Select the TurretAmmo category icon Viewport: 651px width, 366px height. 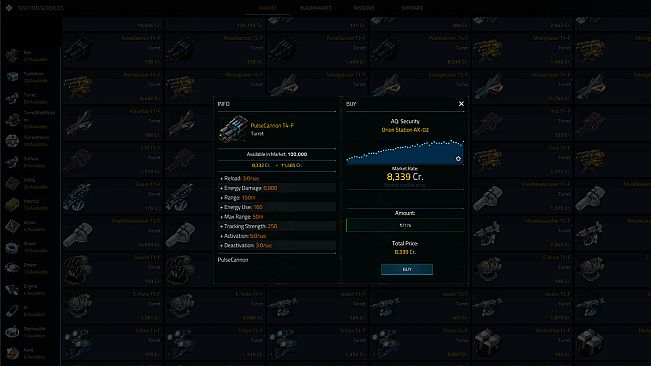point(12,141)
